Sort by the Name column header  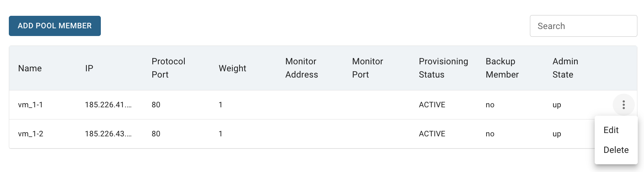click(30, 68)
